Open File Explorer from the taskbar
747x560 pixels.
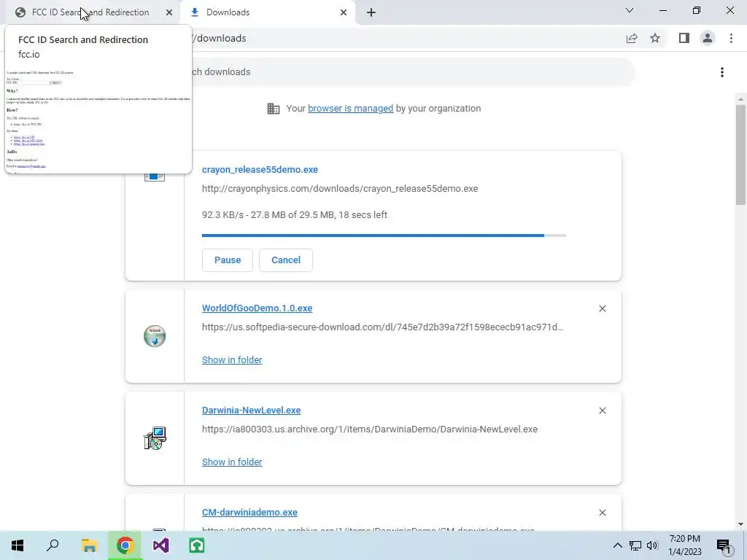(89, 545)
